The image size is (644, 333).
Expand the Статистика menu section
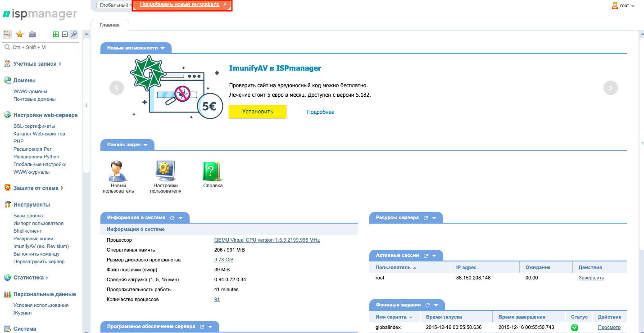click(x=47, y=278)
